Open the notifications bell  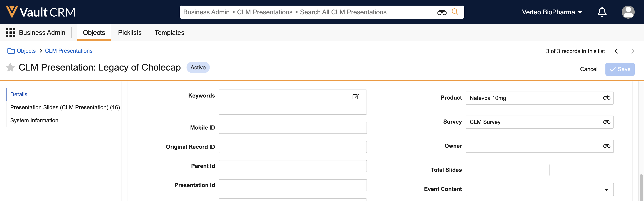(602, 12)
